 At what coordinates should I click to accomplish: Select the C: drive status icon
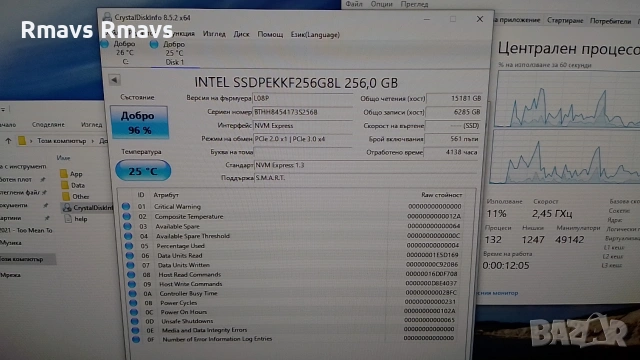(x=105, y=44)
